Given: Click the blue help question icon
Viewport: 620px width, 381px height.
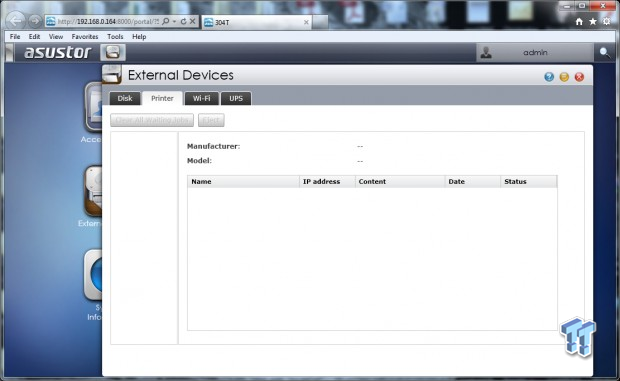Looking at the screenshot, I should [549, 77].
